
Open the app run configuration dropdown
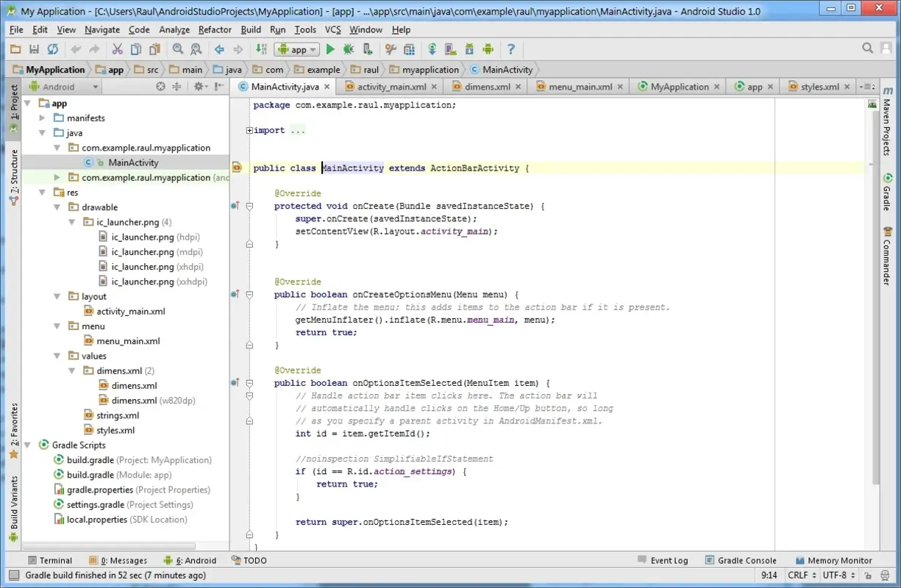296,49
